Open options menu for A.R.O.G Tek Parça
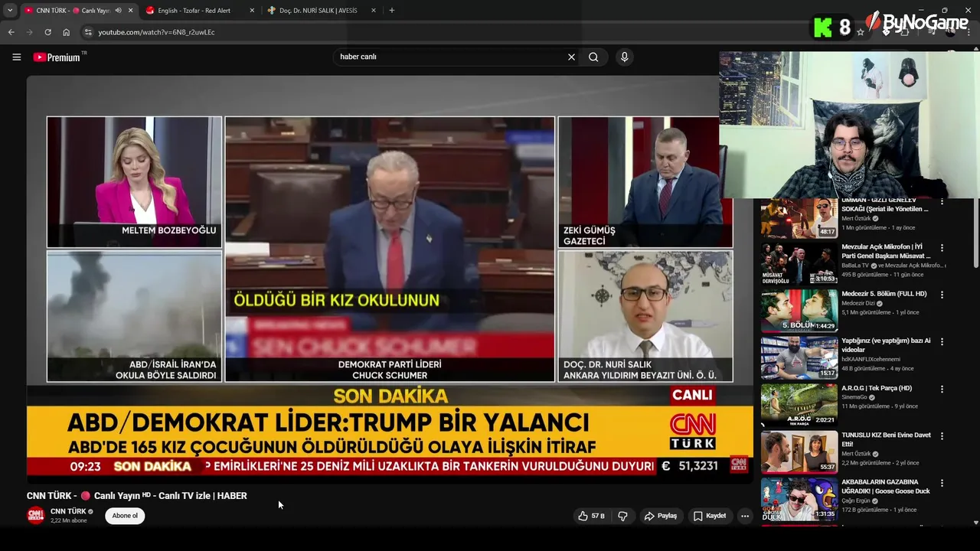980x551 pixels. tap(942, 389)
